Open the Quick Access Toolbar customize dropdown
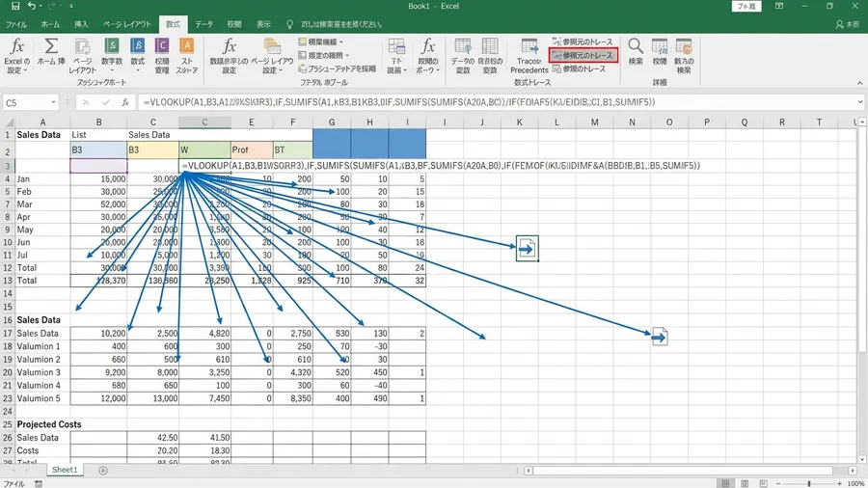This screenshot has width=868, height=488. tap(71, 6)
